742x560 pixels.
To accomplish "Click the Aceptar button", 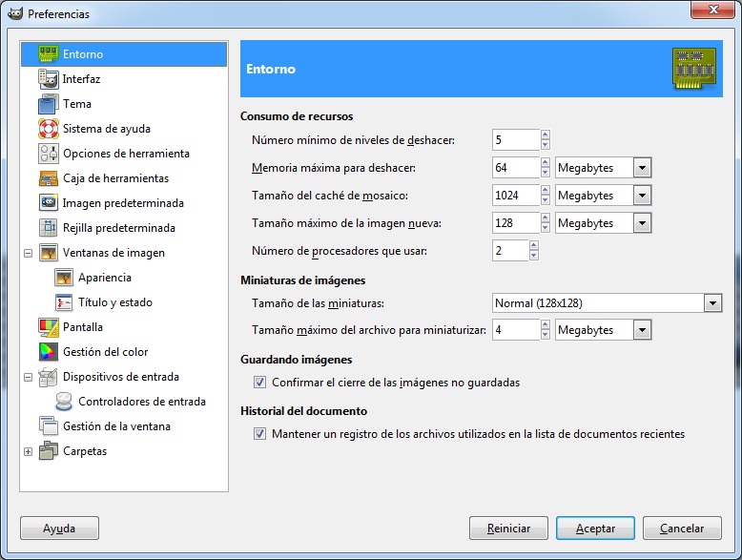I will pyautogui.click(x=595, y=528).
